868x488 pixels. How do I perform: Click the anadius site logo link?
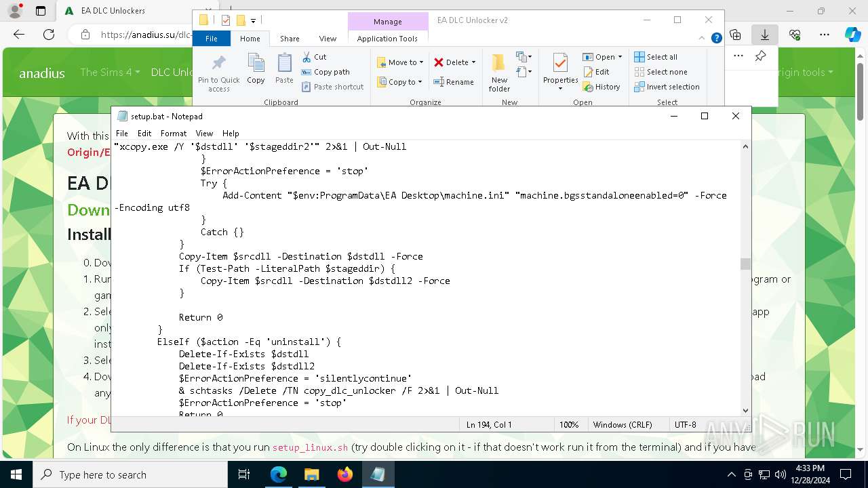click(x=42, y=73)
